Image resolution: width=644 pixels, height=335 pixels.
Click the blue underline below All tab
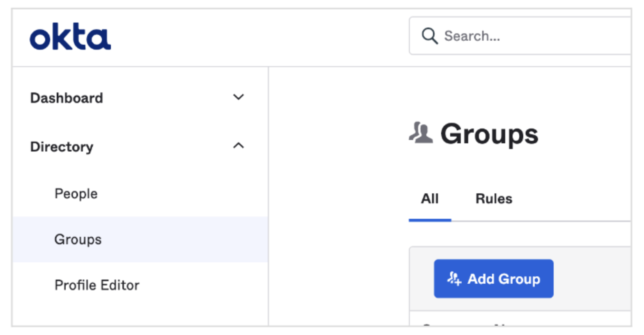point(430,220)
